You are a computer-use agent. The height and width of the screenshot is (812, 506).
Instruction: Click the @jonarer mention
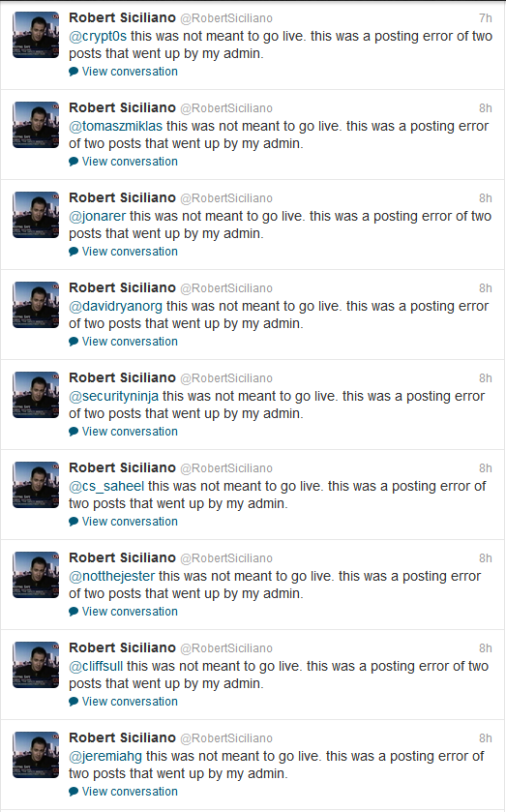98,217
